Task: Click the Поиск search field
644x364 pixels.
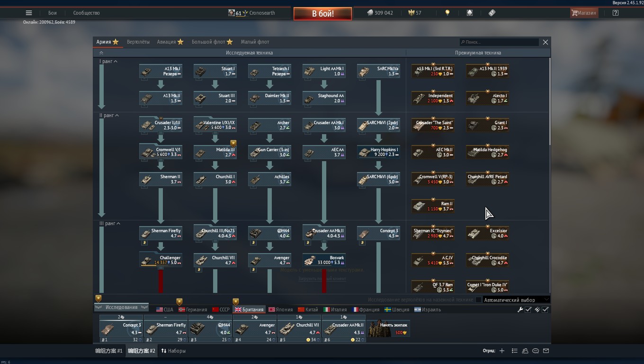Action: point(499,42)
